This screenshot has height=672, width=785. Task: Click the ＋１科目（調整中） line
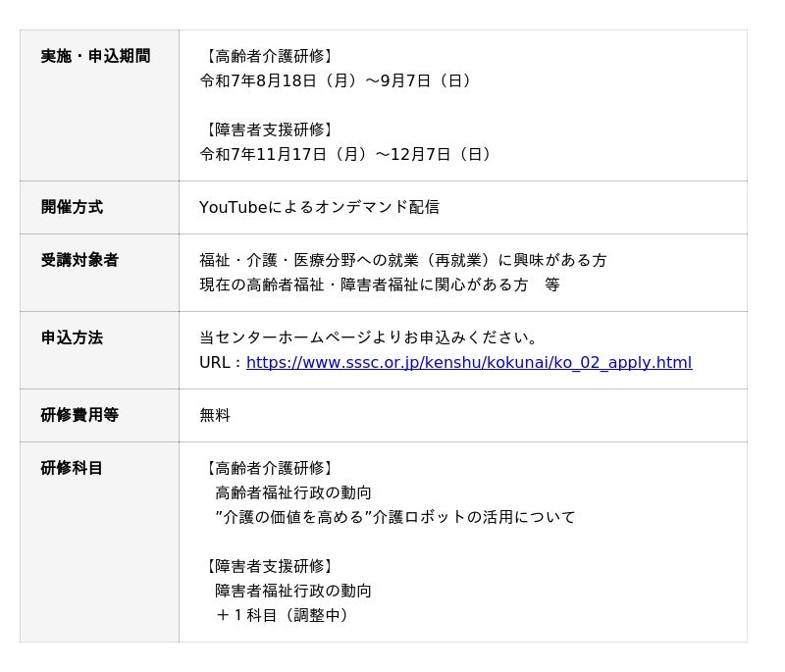click(x=283, y=615)
